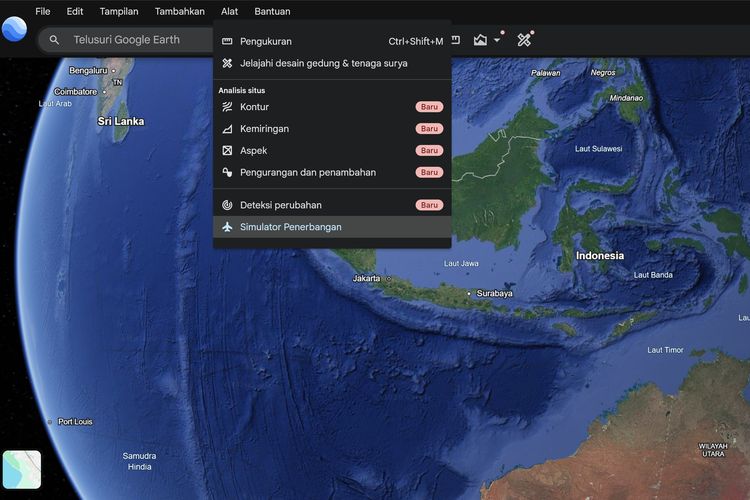Click the Ctrl+Shift+M shortcut text
The width and height of the screenshot is (750, 500).
[416, 42]
